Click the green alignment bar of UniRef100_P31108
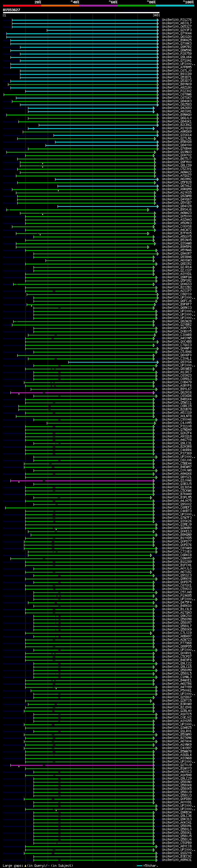197x868 pixels. pyautogui.click(x=90, y=426)
